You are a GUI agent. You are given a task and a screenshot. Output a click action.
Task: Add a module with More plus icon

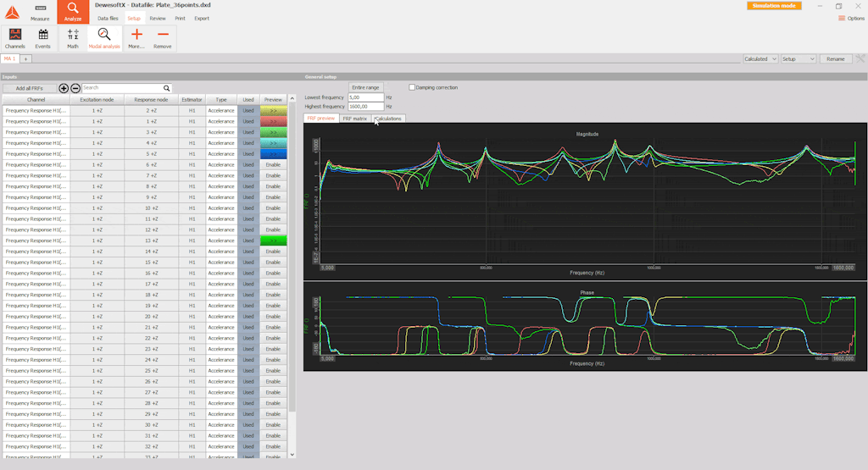pyautogui.click(x=136, y=38)
